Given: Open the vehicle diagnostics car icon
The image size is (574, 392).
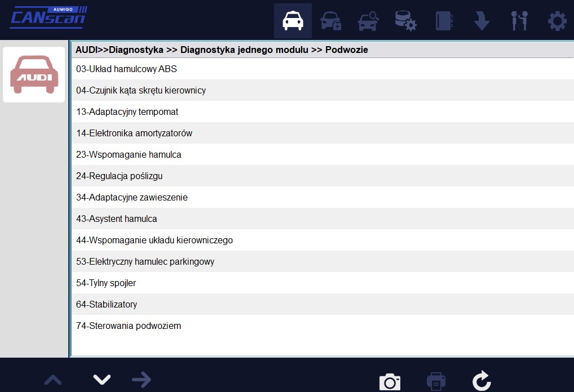Looking at the screenshot, I should [x=293, y=21].
